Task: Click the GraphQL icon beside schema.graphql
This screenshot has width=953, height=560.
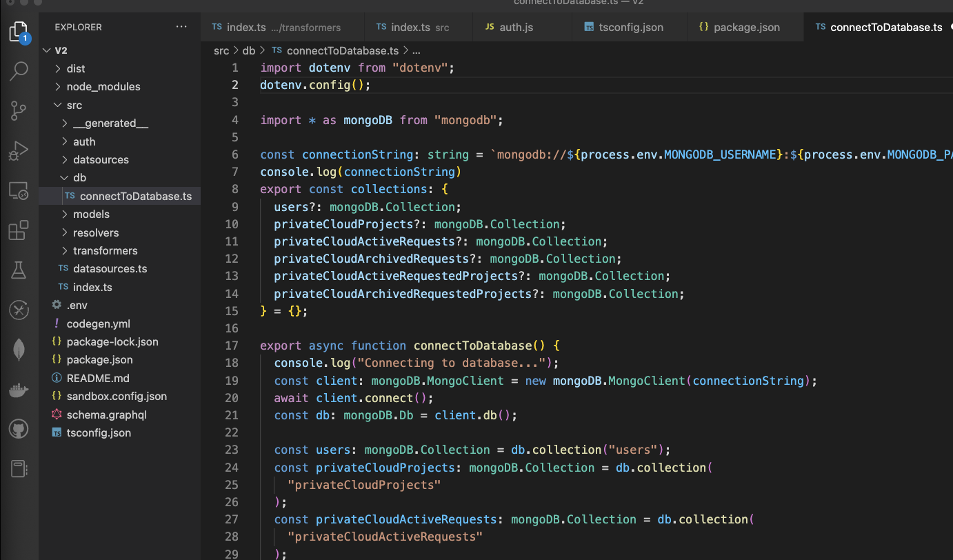Action: tap(57, 414)
